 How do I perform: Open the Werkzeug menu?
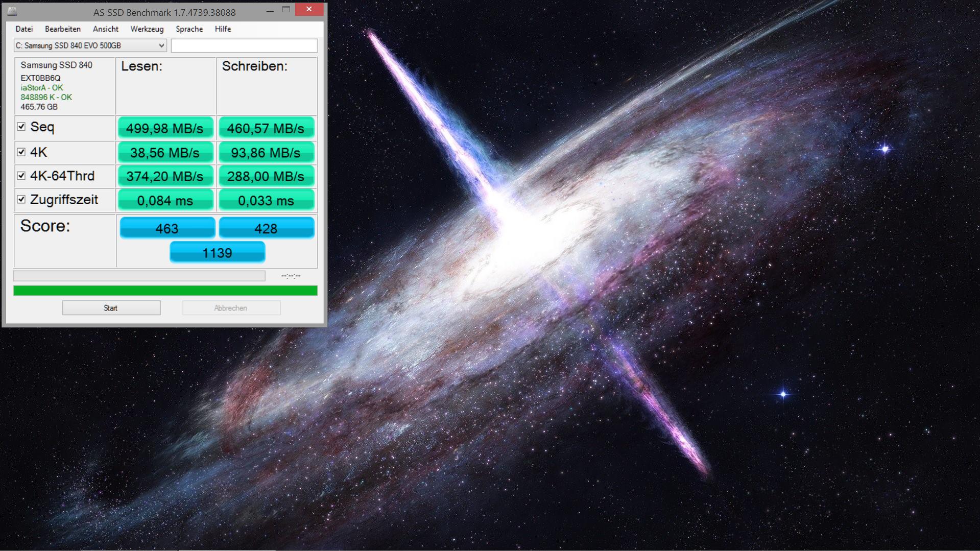pyautogui.click(x=147, y=29)
